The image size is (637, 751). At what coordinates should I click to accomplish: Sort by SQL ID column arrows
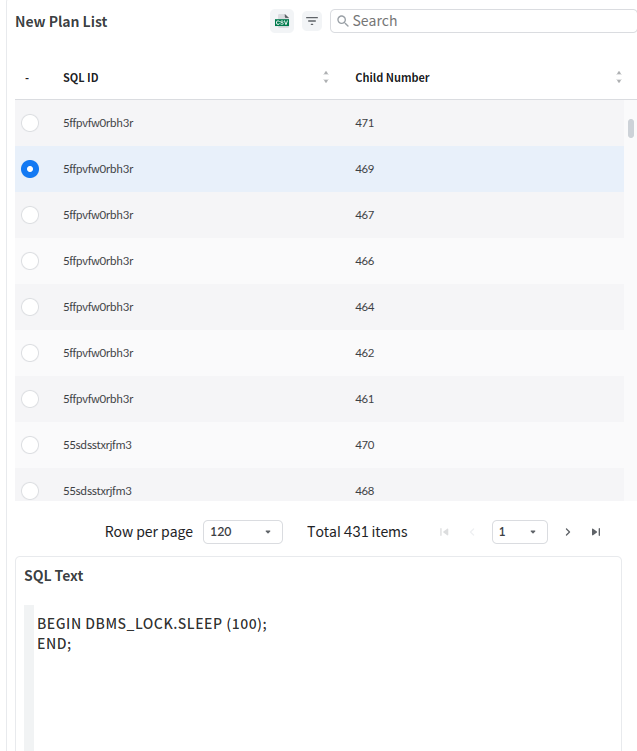[326, 77]
